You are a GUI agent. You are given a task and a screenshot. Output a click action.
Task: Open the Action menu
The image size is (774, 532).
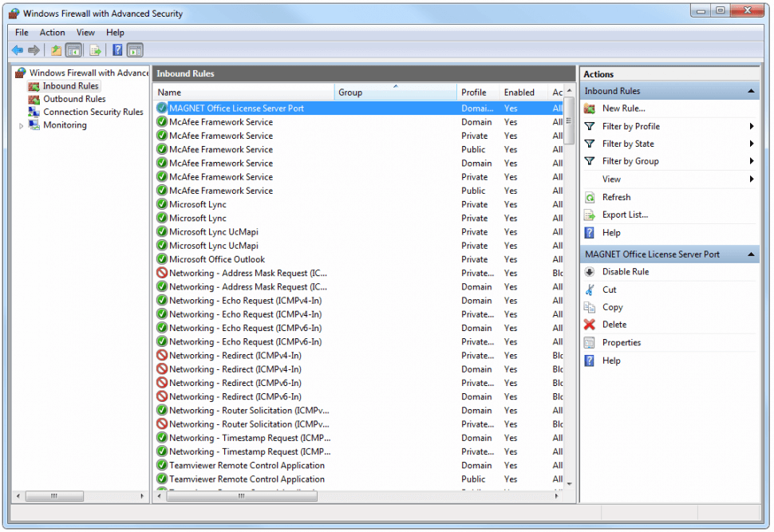53,33
